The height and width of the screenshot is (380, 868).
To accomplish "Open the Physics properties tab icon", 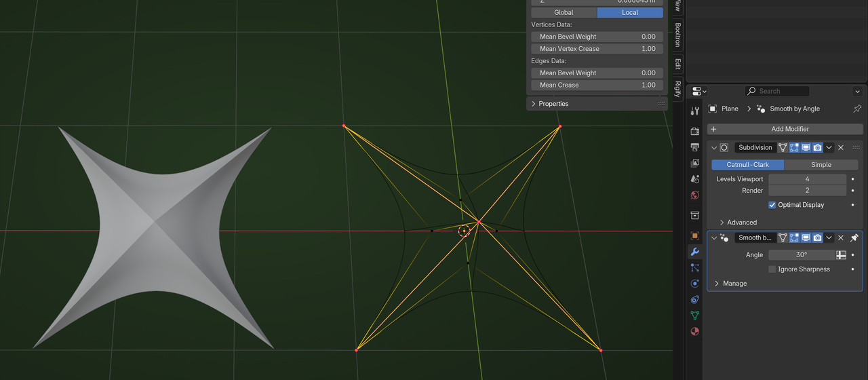I will [x=694, y=284].
